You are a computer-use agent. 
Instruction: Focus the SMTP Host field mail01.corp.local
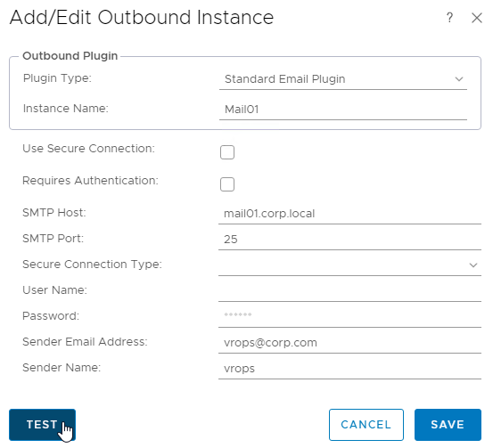click(x=349, y=214)
